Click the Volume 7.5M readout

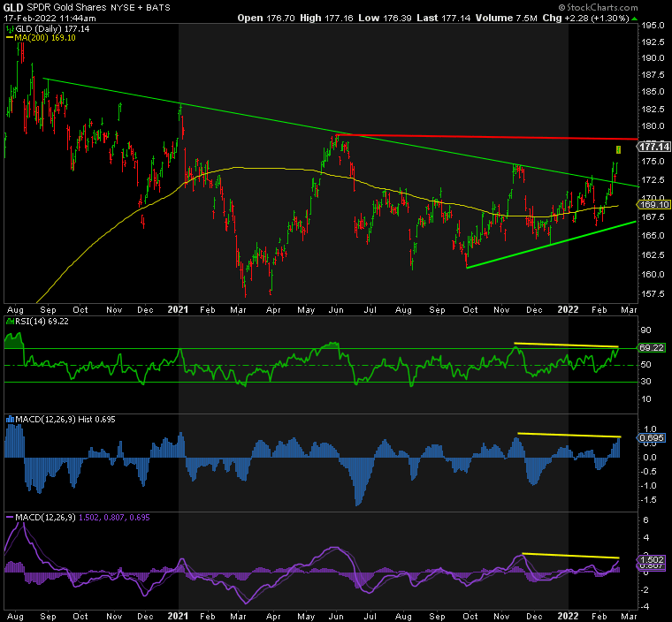point(506,18)
